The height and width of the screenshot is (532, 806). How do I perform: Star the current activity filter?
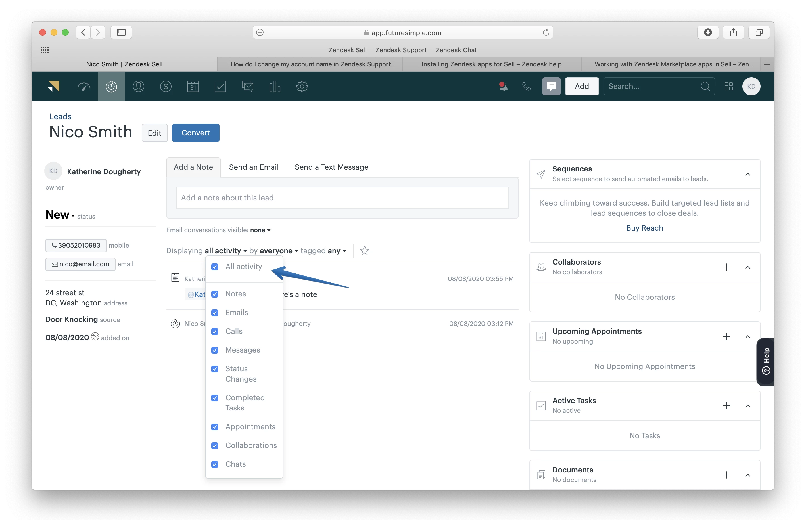pos(364,251)
